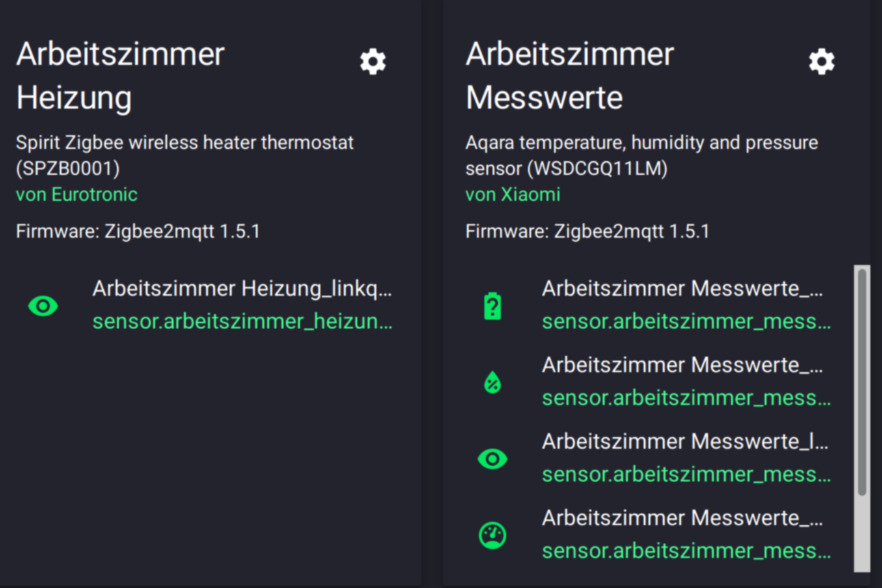The height and width of the screenshot is (588, 882).
Task: Click the Messwerte entity list scrollbar
Action: [862, 382]
